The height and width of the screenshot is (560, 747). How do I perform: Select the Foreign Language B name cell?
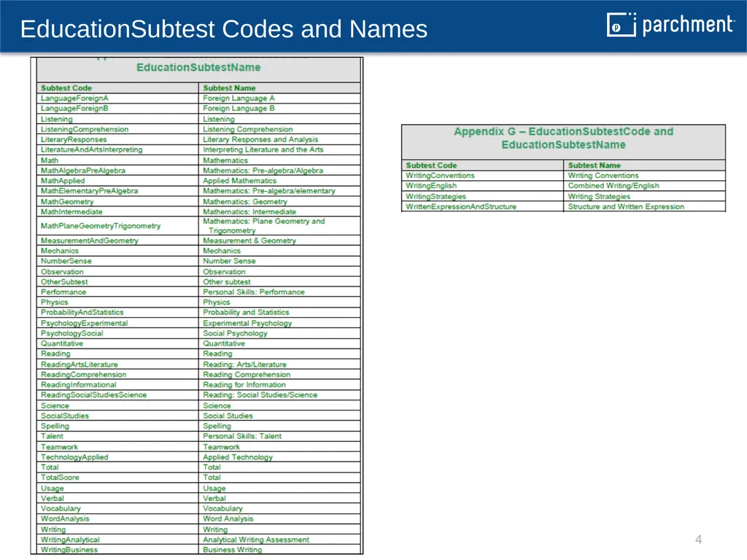click(x=279, y=109)
